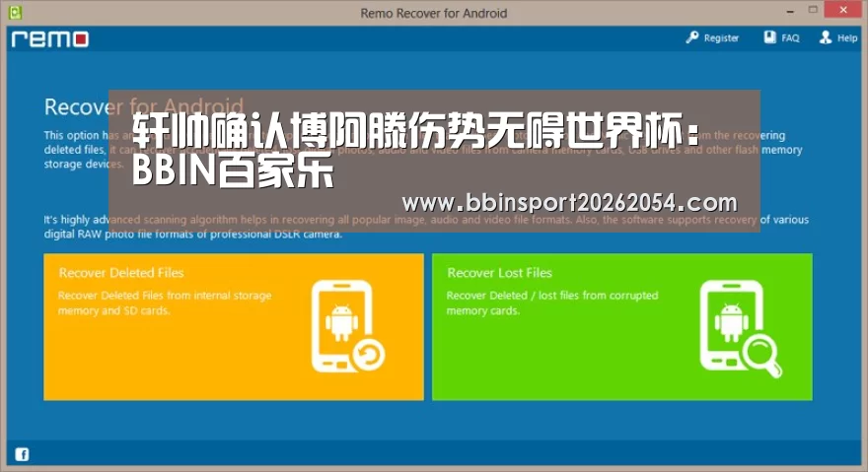
Task: Click the text 'memory and SD cards.'
Action: coord(114,311)
